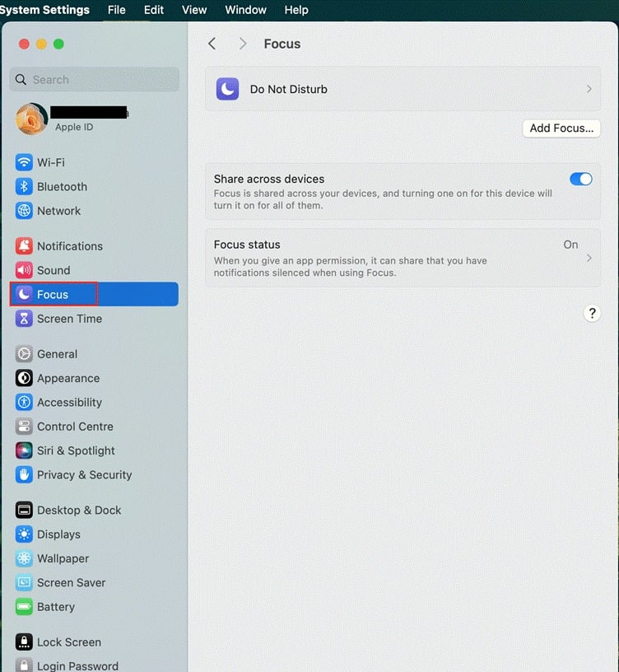Screen dimensions: 619x672
Task: Click the Privacy & Security label
Action: pyautogui.click(x=85, y=474)
